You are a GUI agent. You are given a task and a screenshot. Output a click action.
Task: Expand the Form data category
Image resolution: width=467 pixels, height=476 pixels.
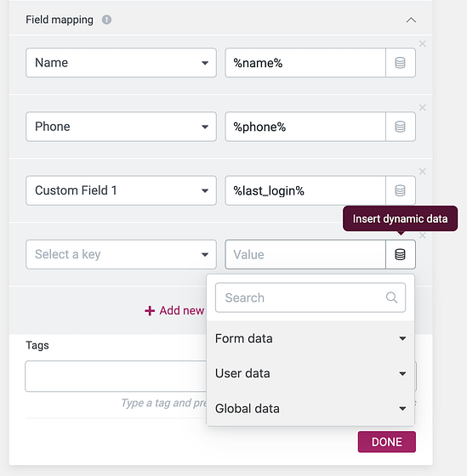click(310, 338)
